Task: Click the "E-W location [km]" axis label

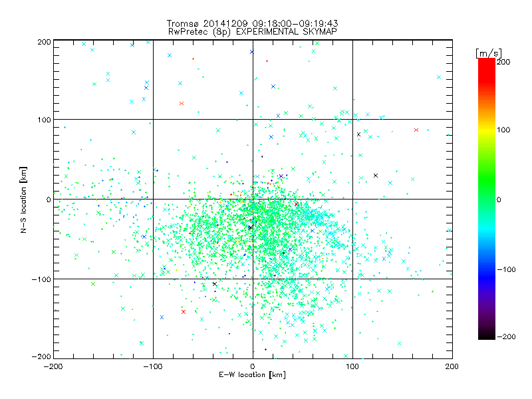Action: 252,374
